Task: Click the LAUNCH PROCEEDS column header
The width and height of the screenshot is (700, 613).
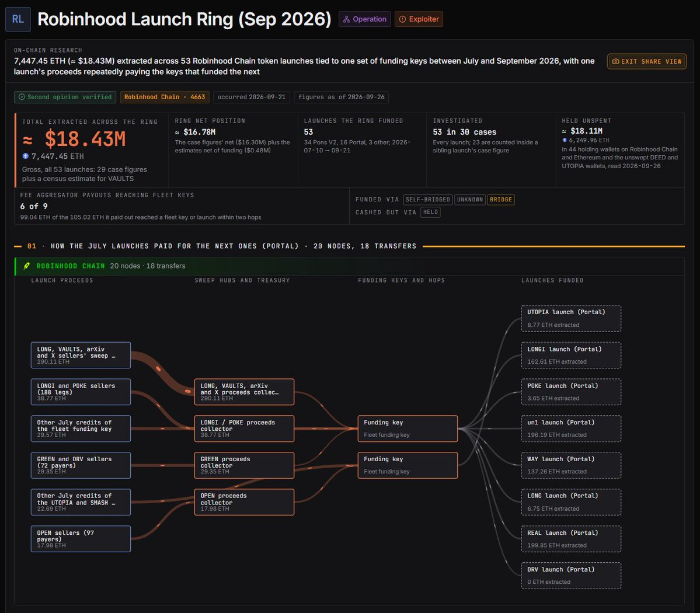Action: (x=62, y=280)
